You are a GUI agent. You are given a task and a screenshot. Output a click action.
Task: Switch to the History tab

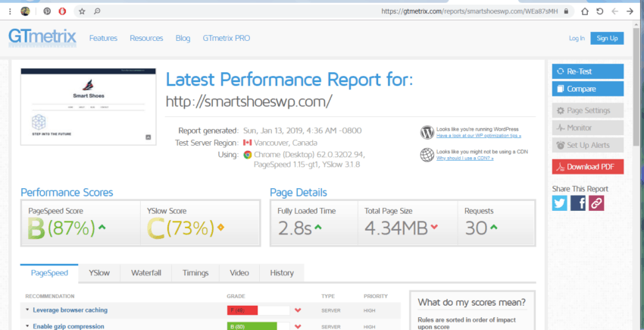(x=282, y=273)
